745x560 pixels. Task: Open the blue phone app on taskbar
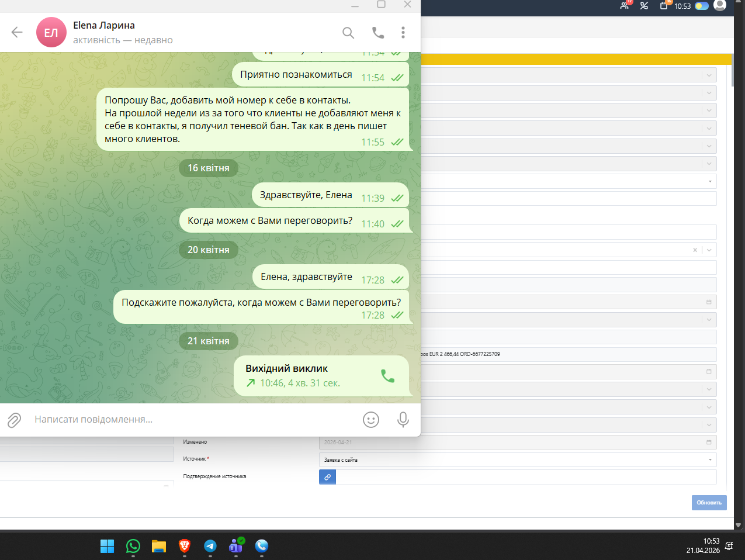coord(262,546)
